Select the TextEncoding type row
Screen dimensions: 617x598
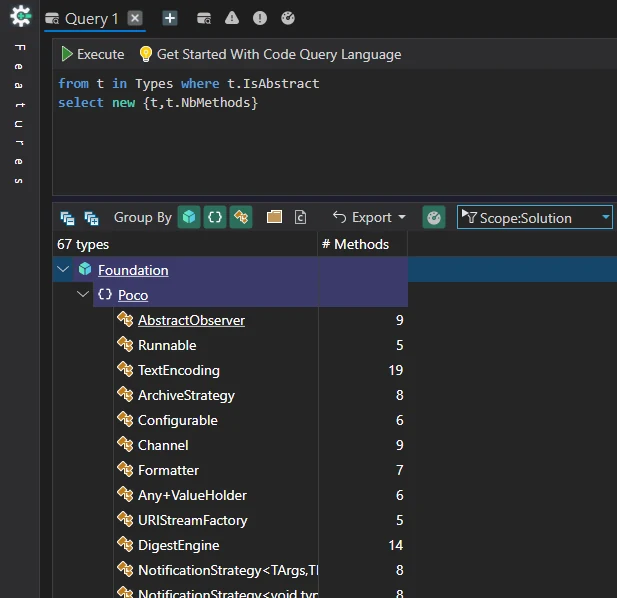point(260,370)
